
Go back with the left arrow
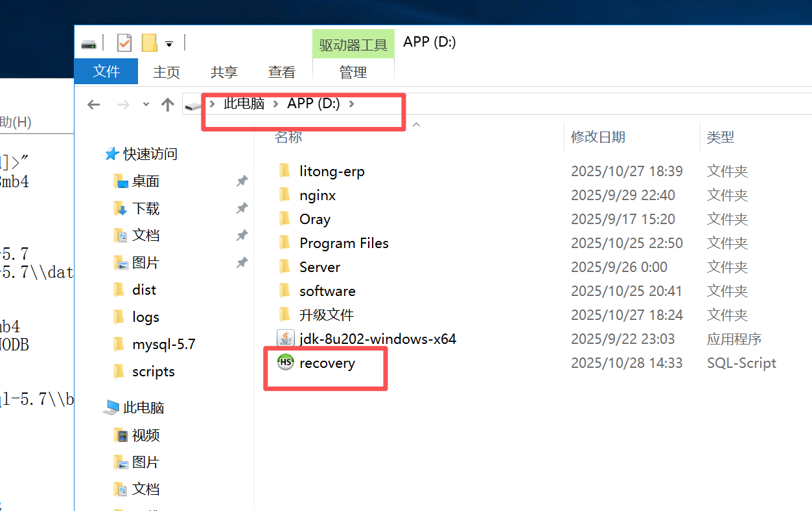pyautogui.click(x=94, y=104)
